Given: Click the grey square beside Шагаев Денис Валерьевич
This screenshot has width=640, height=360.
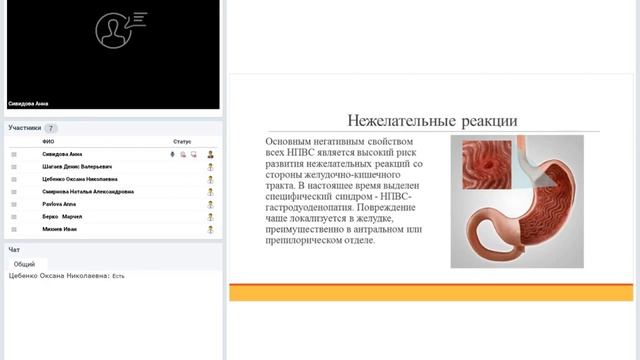Looking at the screenshot, I should [x=14, y=167].
